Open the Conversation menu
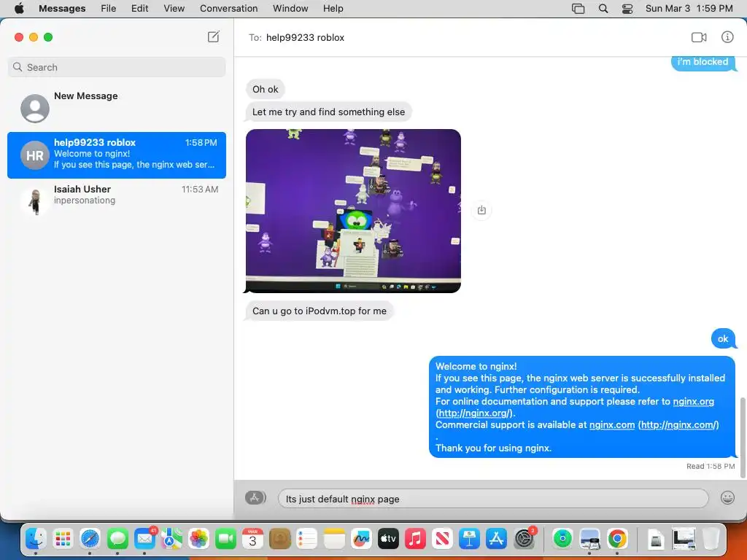Image resolution: width=747 pixels, height=560 pixels. (x=228, y=9)
